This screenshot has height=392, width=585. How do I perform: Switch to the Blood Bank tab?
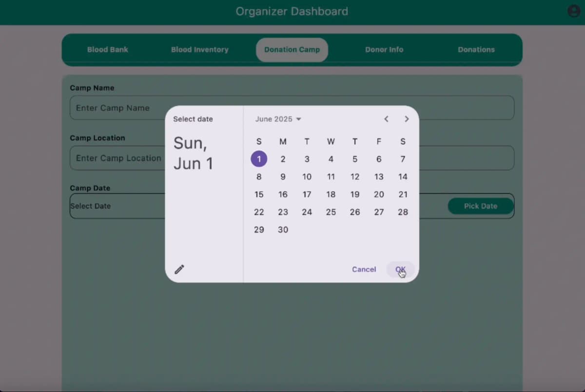click(108, 50)
